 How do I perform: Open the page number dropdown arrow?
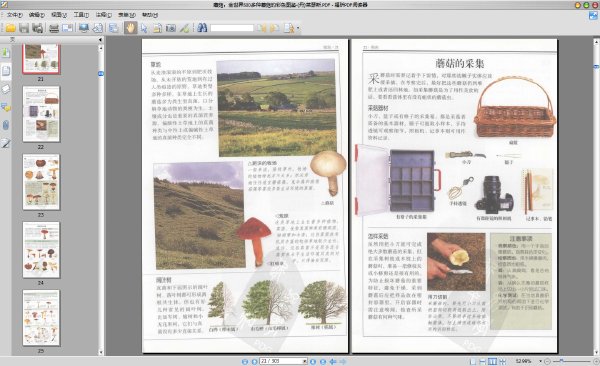(305, 361)
